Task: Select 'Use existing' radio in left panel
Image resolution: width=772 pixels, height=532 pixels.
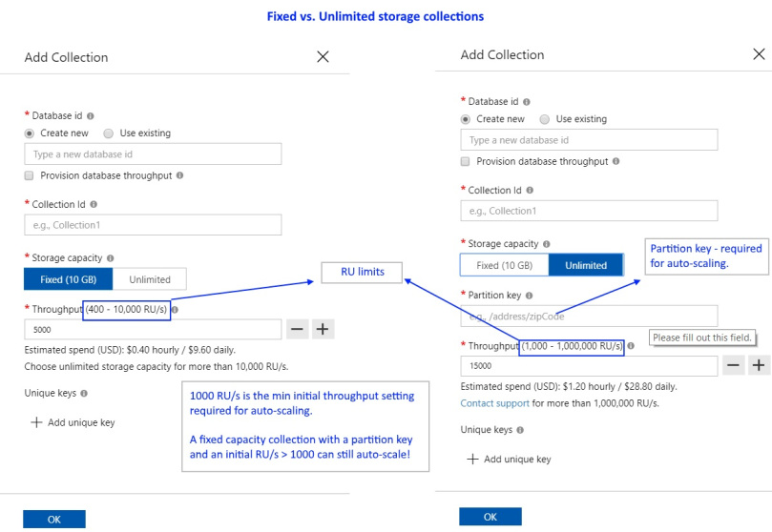Action: coord(109,133)
